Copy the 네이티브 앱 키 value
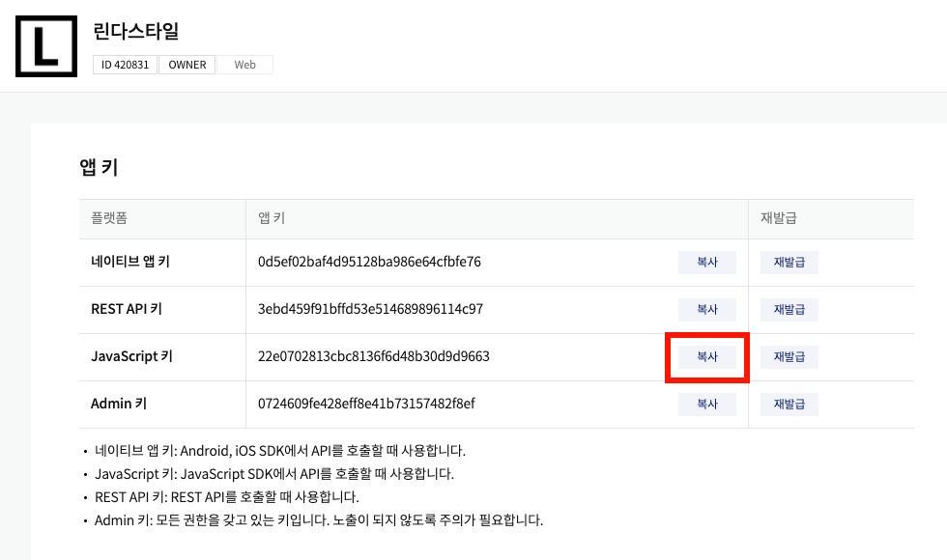Image resolution: width=947 pixels, height=560 pixels. coord(707,263)
